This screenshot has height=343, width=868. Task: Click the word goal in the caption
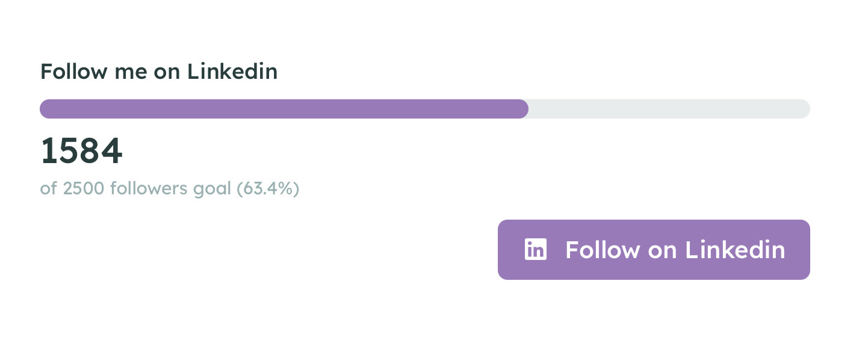tap(212, 190)
